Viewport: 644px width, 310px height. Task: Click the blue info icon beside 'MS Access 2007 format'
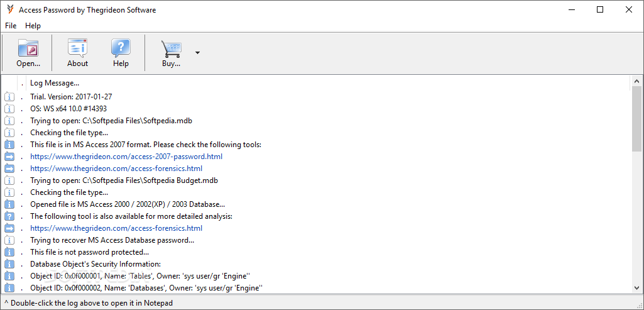(9, 145)
